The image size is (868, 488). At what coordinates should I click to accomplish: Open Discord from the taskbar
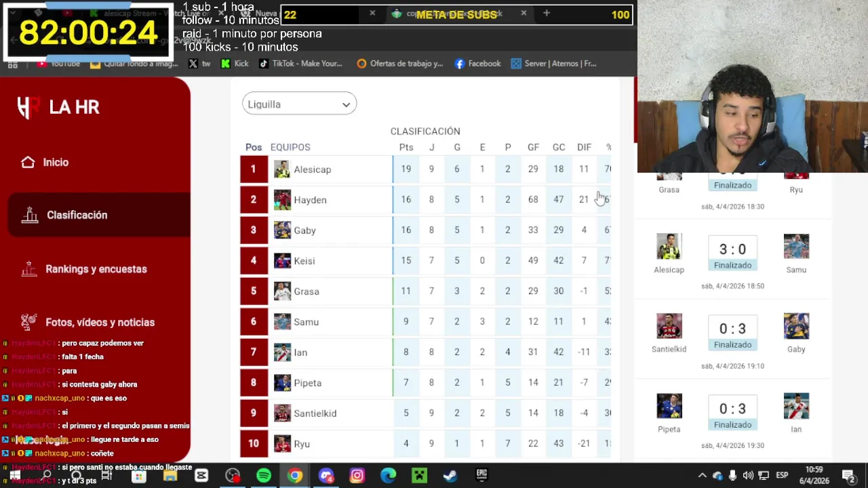tap(326, 476)
